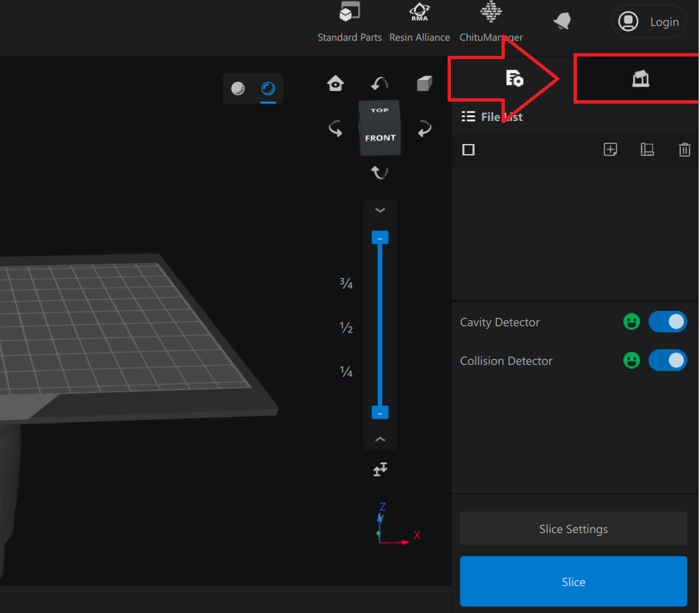Image resolution: width=700 pixels, height=613 pixels.
Task: Click the FRONT face of view cube
Action: coord(380,138)
